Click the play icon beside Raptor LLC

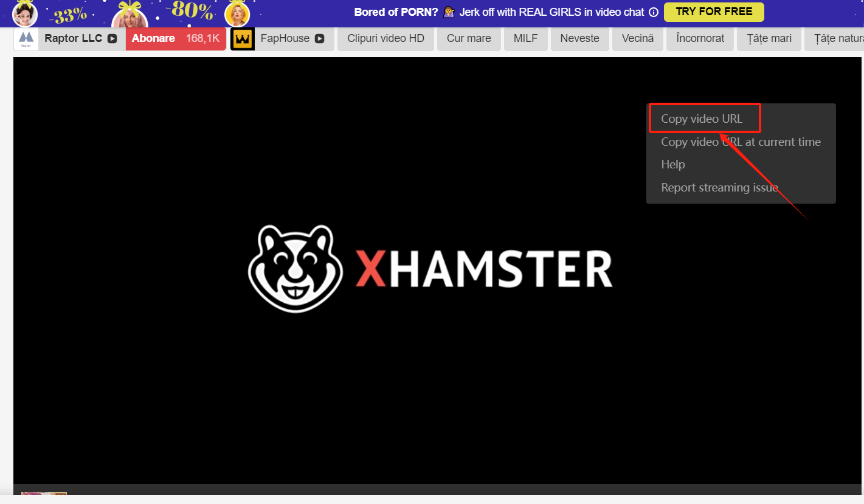112,38
